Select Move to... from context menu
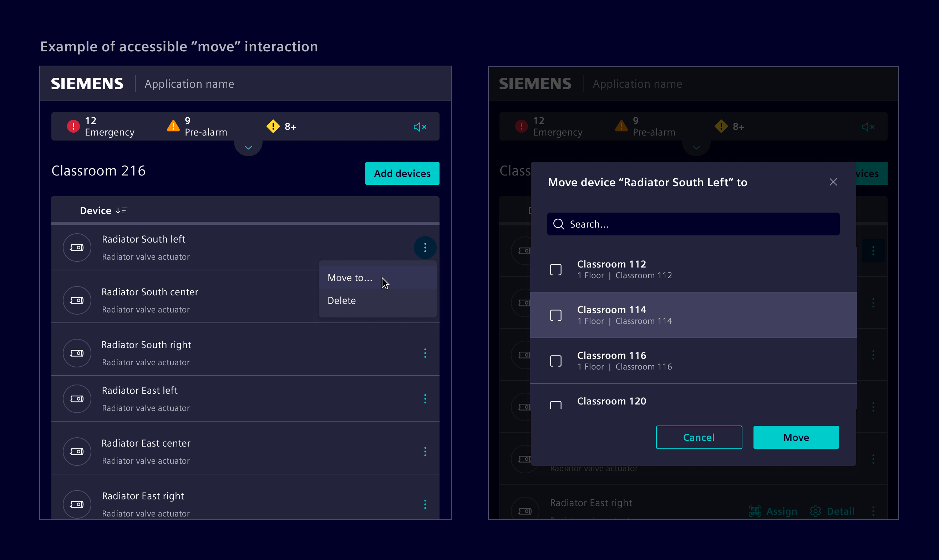The image size is (939, 560). [350, 278]
